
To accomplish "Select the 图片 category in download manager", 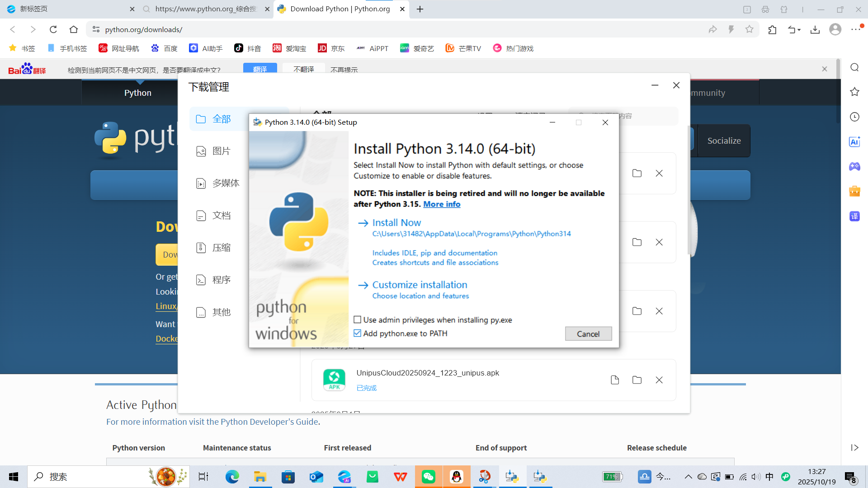I will 221,151.
